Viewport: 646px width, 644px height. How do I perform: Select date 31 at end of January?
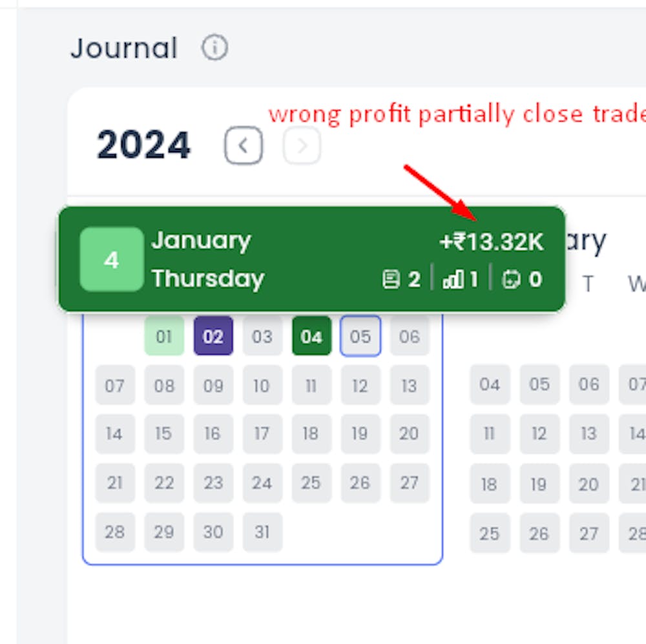(x=262, y=532)
